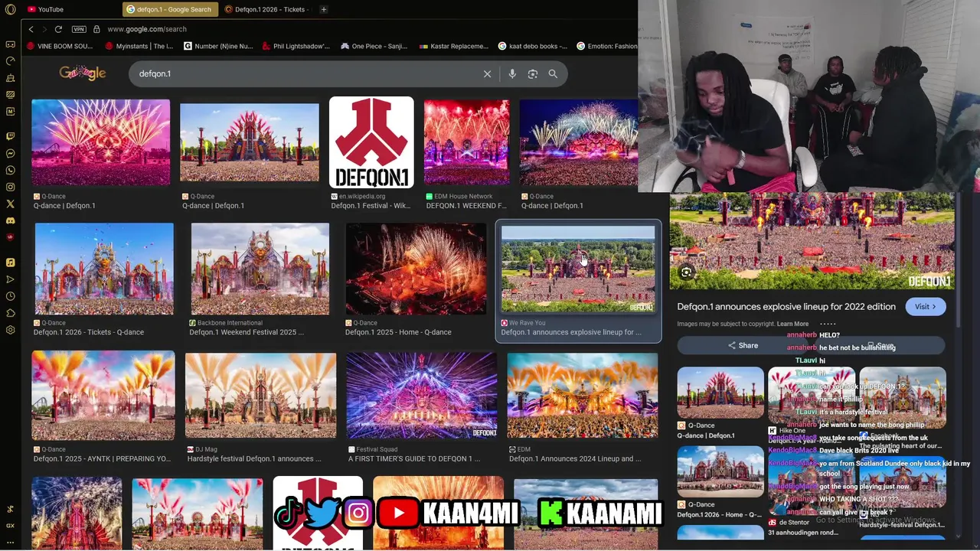Screen dimensions: 980x551
Task: Open Festival Squad first timer's guide image
Action: pyautogui.click(x=421, y=395)
